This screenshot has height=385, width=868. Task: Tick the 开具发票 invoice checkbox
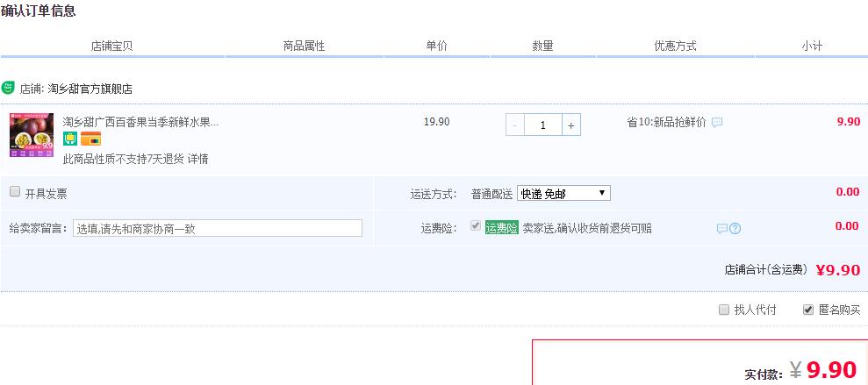click(15, 192)
